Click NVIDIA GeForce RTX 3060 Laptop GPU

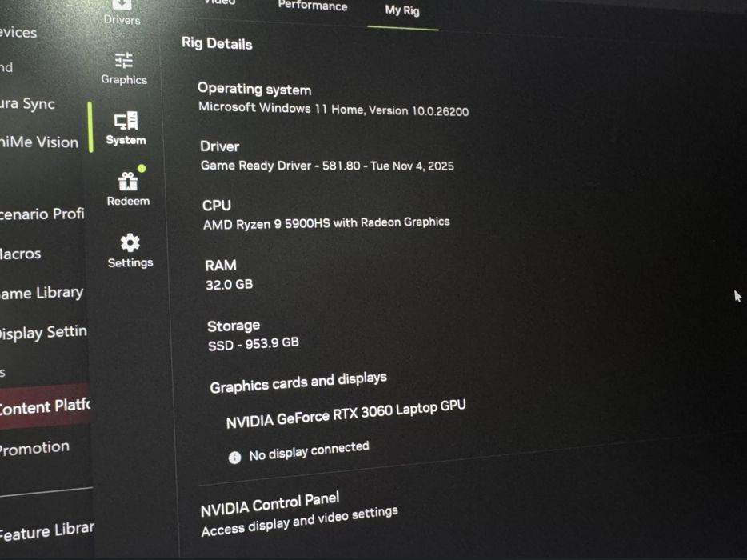346,414
